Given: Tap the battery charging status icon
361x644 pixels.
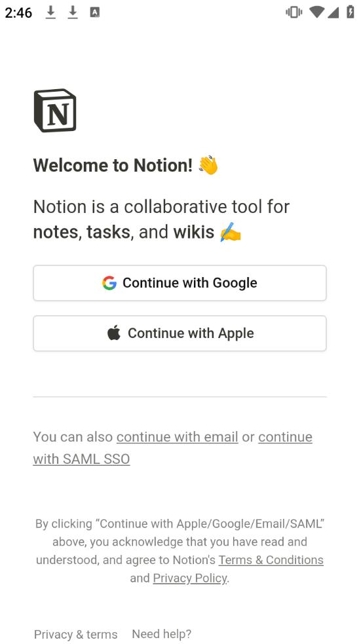Looking at the screenshot, I should pos(351,12).
